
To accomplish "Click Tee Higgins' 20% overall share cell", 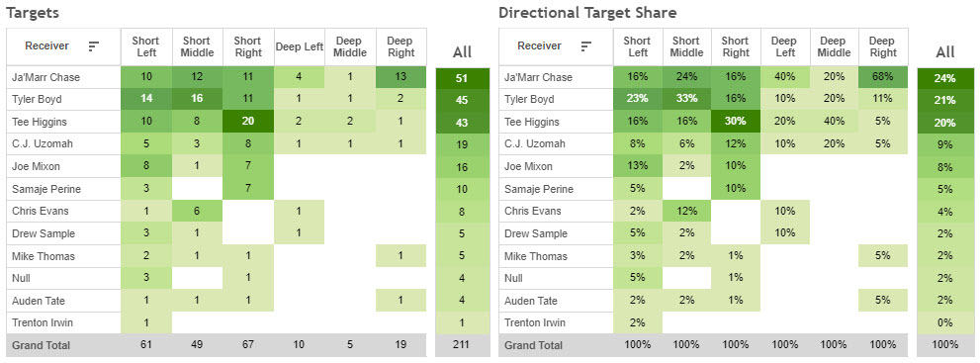I will coord(945,123).
